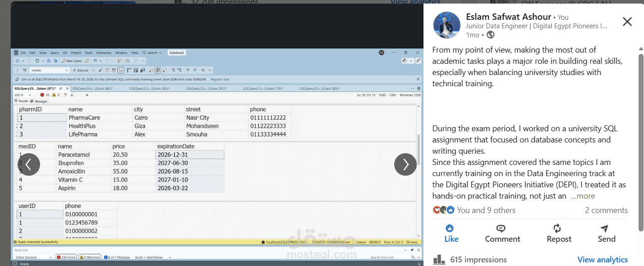This screenshot has width=644, height=266.
Task: Pin the SQLQuery35 tab
Action: tap(61, 89)
